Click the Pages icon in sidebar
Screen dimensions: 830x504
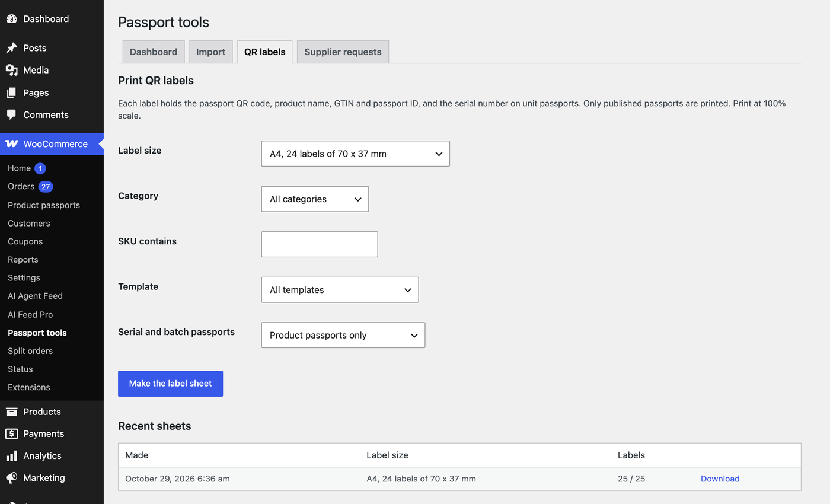coord(11,92)
